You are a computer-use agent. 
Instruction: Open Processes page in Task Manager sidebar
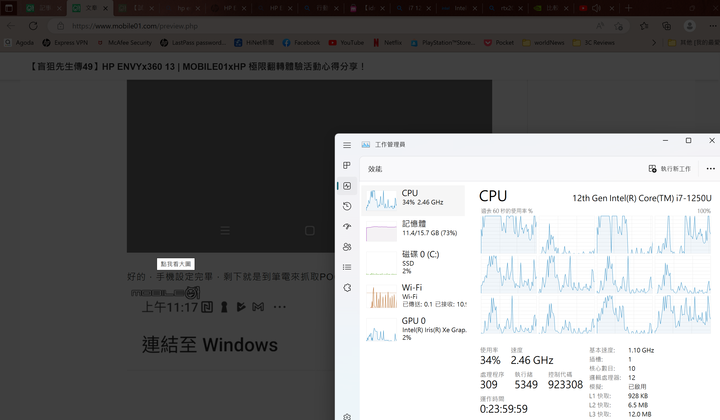[347, 165]
